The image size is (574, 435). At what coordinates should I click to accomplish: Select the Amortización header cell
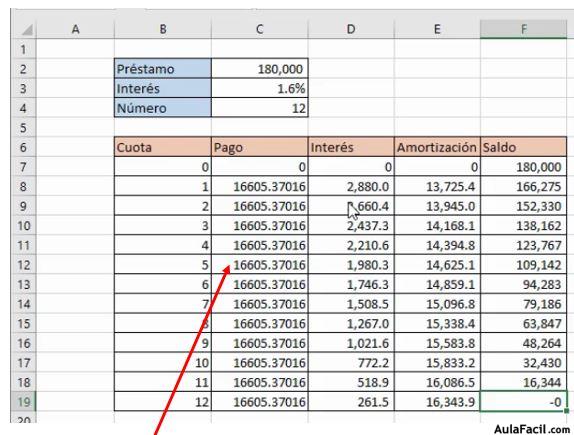(x=437, y=147)
